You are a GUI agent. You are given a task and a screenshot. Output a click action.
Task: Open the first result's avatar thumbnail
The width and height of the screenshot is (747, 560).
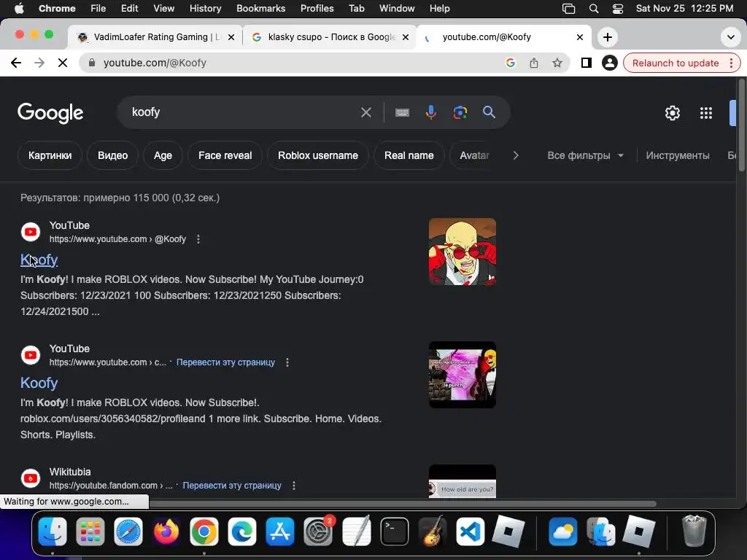click(462, 252)
